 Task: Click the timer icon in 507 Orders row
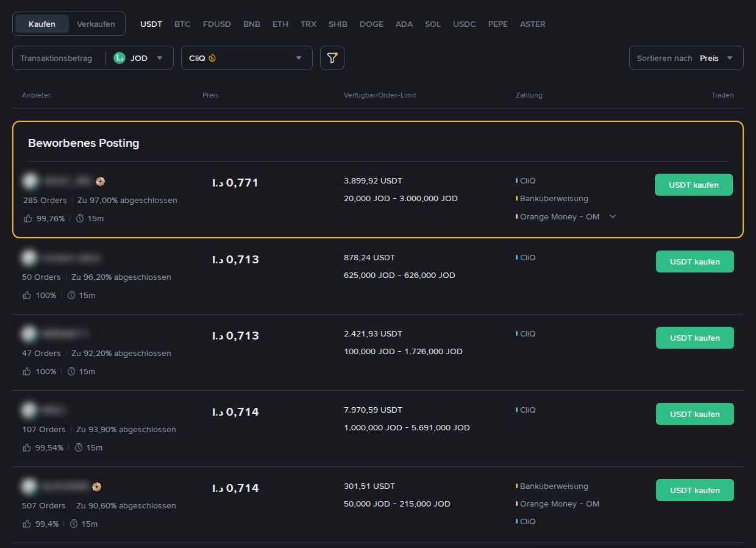click(74, 524)
